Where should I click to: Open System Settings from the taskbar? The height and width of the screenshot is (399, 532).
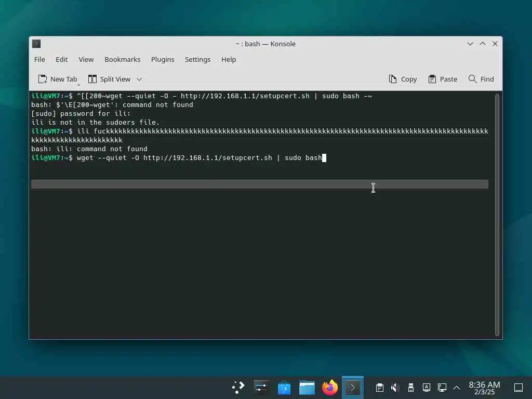click(x=261, y=388)
